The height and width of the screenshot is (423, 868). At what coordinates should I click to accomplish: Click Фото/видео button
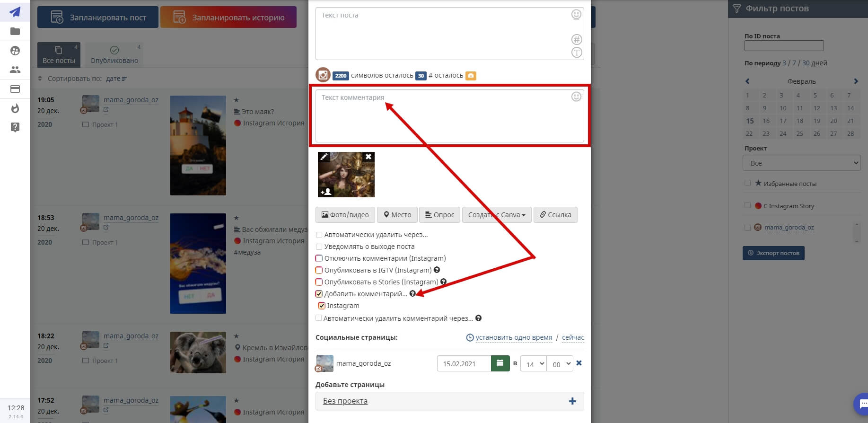tap(345, 215)
